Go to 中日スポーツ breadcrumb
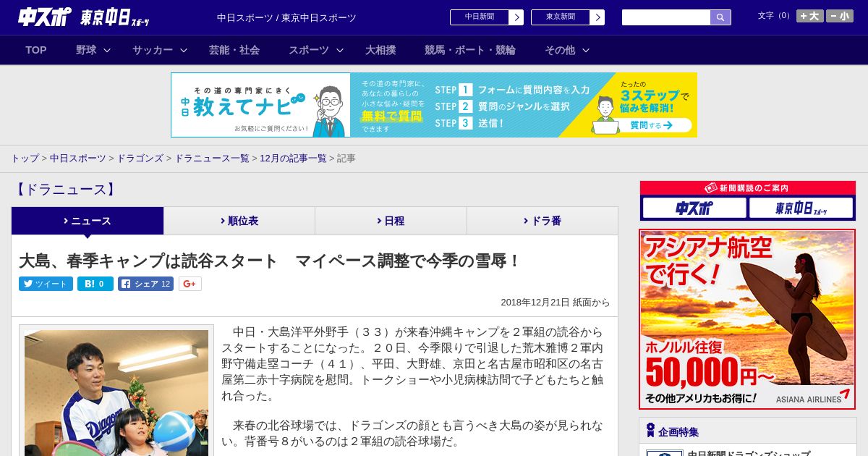This screenshot has height=456, width=868. tap(78, 158)
